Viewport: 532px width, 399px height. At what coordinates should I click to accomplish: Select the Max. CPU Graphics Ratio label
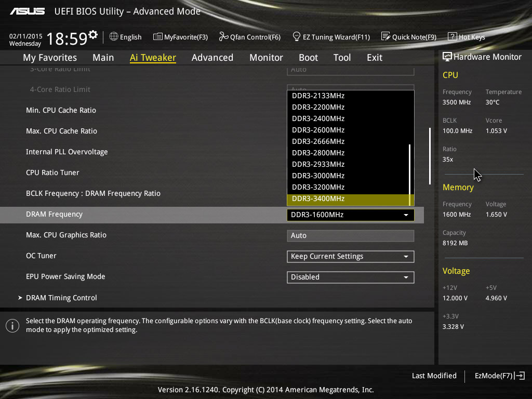(66, 235)
